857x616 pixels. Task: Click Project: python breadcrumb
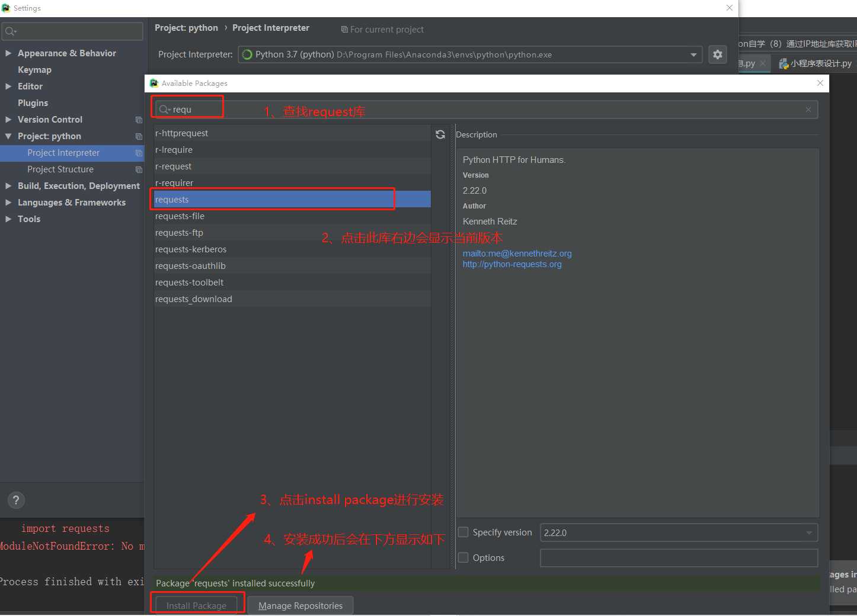(x=186, y=28)
